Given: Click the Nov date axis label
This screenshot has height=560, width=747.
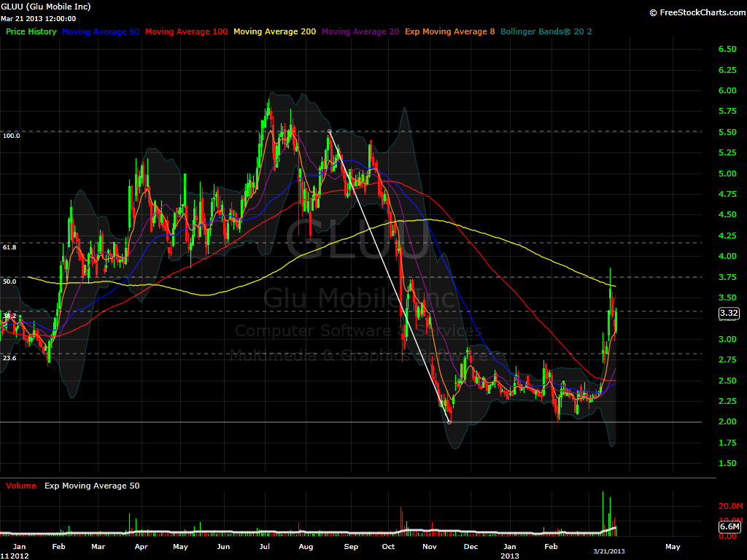Looking at the screenshot, I should pyautogui.click(x=430, y=547).
